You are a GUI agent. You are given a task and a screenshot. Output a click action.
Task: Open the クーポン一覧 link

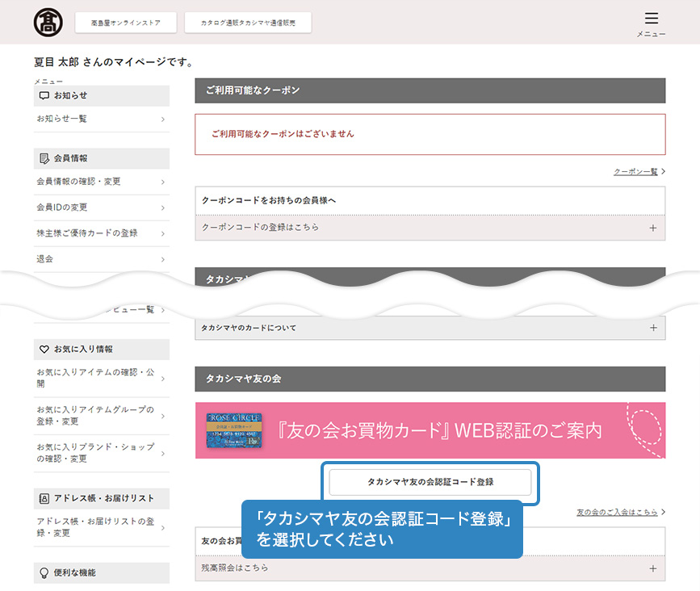coord(639,172)
